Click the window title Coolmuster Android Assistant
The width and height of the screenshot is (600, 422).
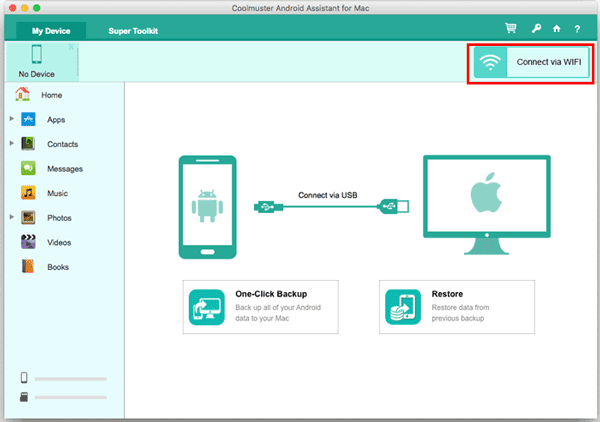point(300,8)
